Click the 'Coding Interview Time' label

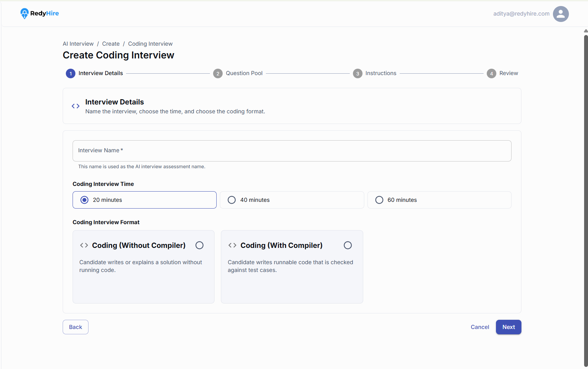point(103,184)
